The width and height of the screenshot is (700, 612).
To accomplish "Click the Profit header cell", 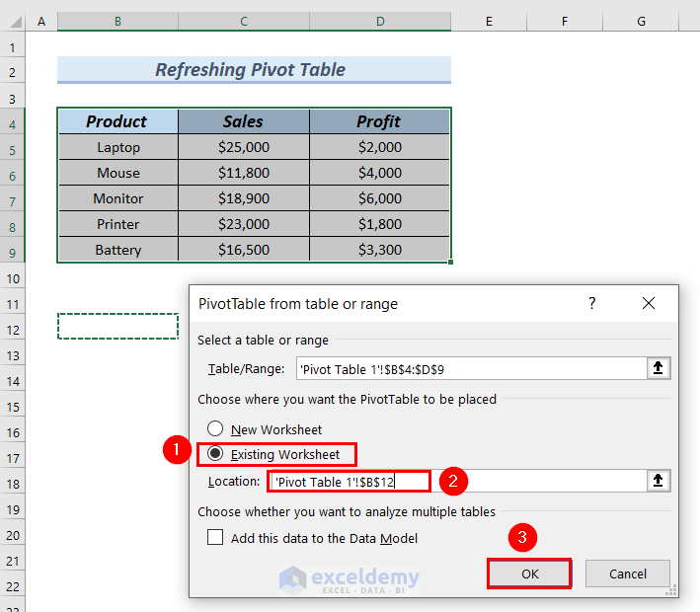I will (x=379, y=122).
